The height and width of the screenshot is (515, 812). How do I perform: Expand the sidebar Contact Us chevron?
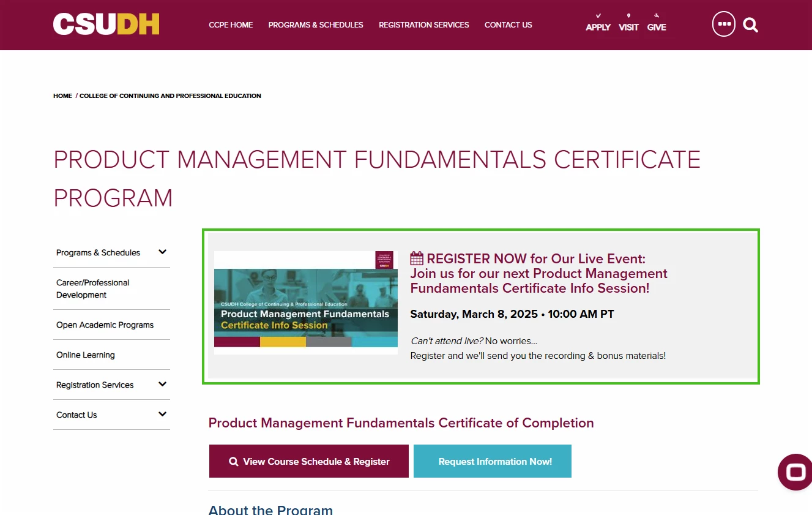point(162,415)
